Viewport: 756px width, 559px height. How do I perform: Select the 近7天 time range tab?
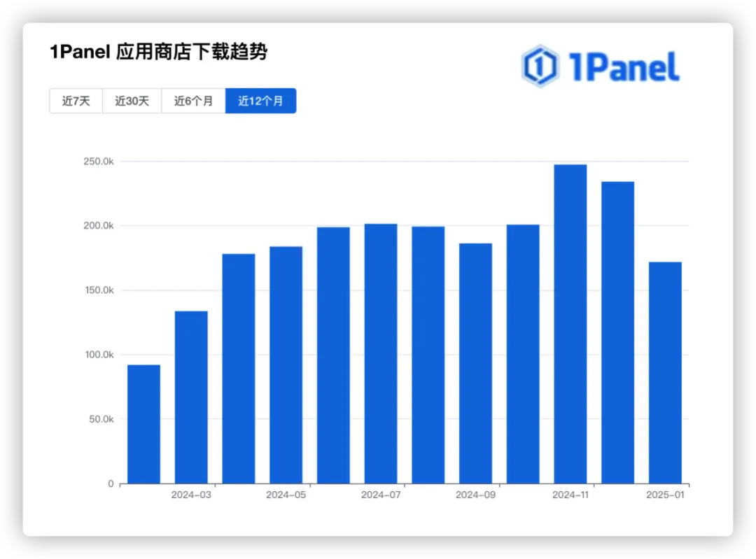76,101
